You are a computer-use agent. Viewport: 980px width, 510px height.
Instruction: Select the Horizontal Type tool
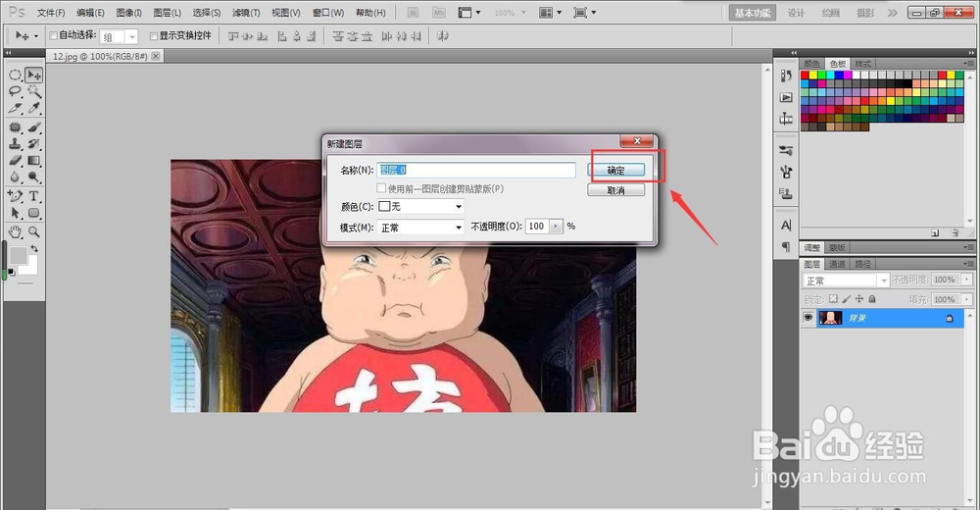pyautogui.click(x=33, y=196)
